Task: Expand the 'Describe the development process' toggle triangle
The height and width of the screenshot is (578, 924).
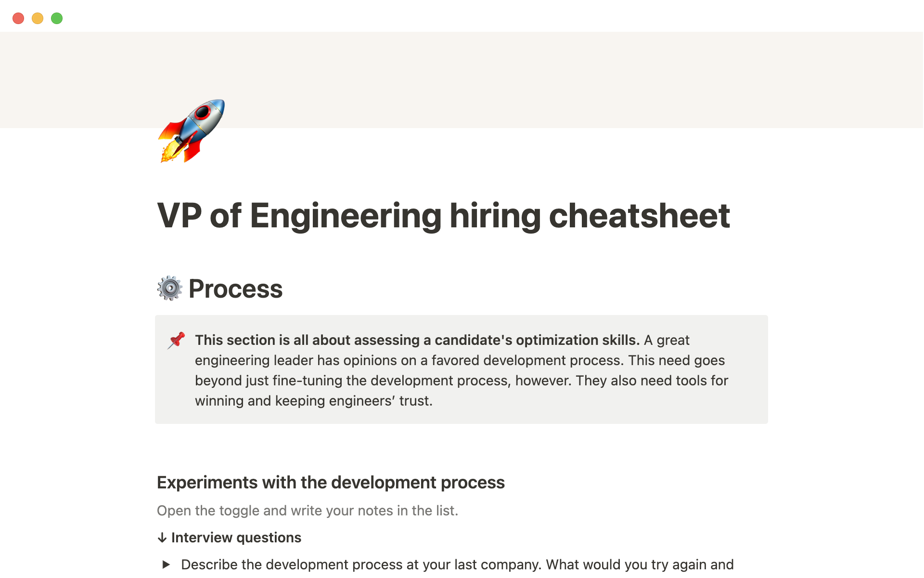Action: click(167, 565)
